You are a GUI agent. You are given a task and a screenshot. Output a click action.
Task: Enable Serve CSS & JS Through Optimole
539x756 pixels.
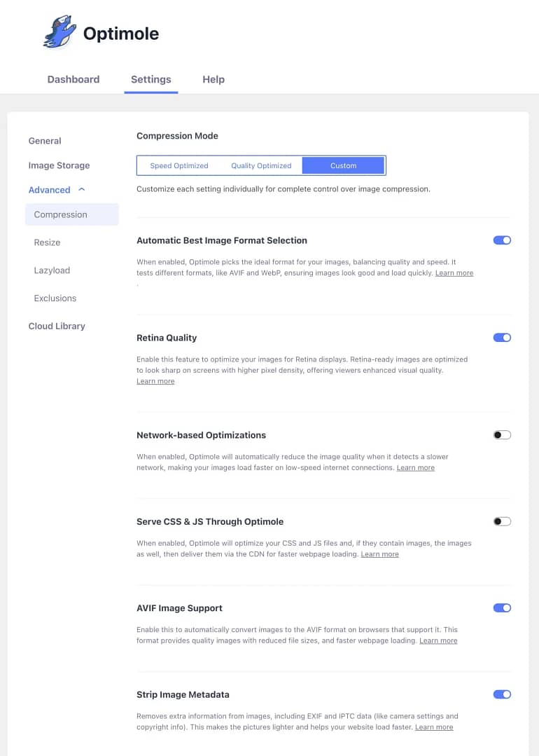coord(502,521)
